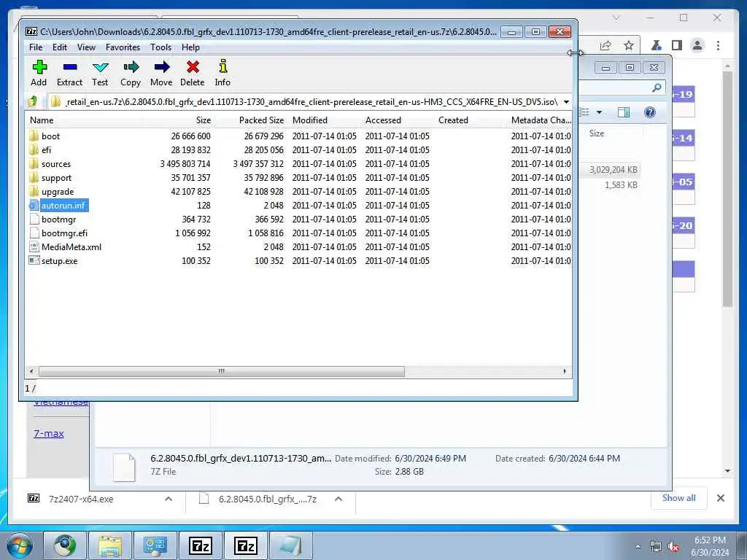Click the right arrow of horizontal scrollbar

tap(565, 371)
